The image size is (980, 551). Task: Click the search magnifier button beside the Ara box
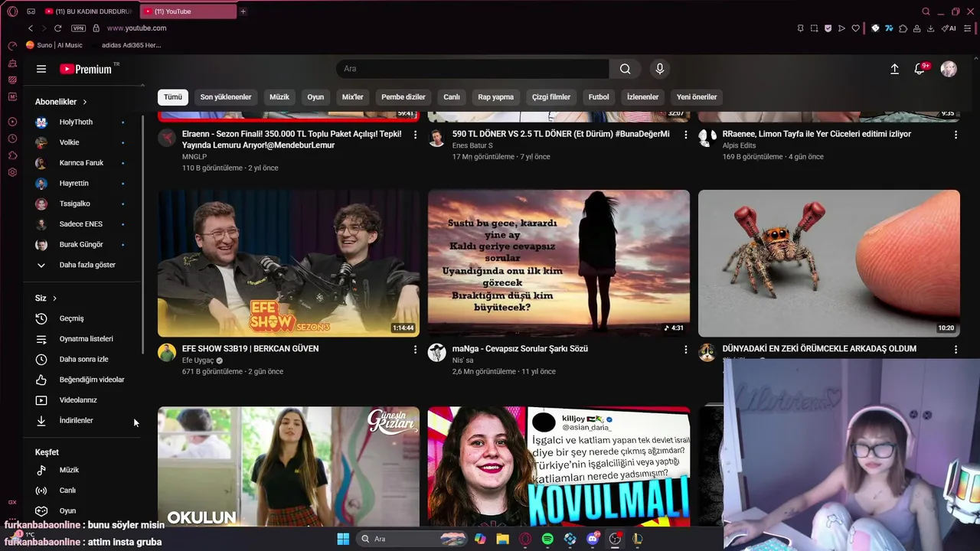pyautogui.click(x=626, y=69)
